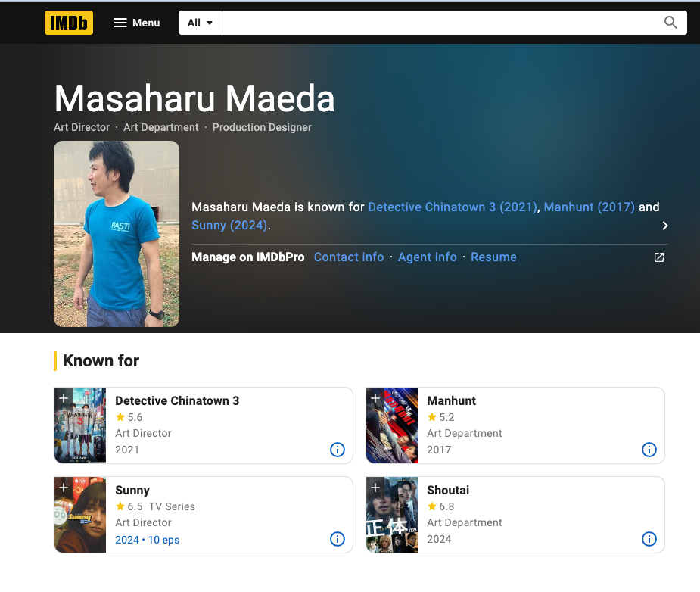
Task: Click the IMDb logo
Action: click(x=69, y=23)
